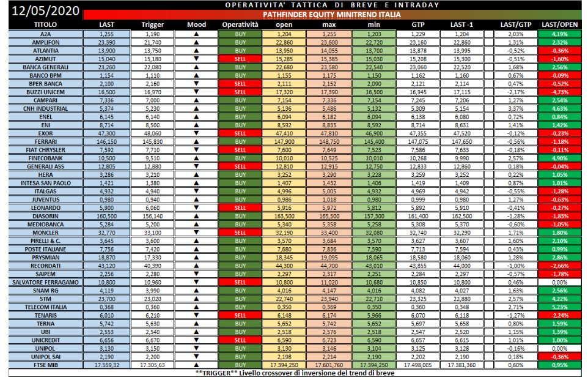The width and height of the screenshot is (588, 380).
Task: Select the CNH INDUSTRIAL Mood arrow
Action: tap(196, 108)
